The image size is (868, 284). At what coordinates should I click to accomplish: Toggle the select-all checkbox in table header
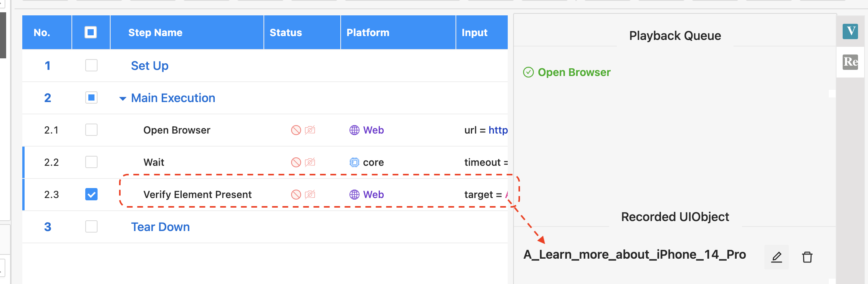click(x=91, y=32)
